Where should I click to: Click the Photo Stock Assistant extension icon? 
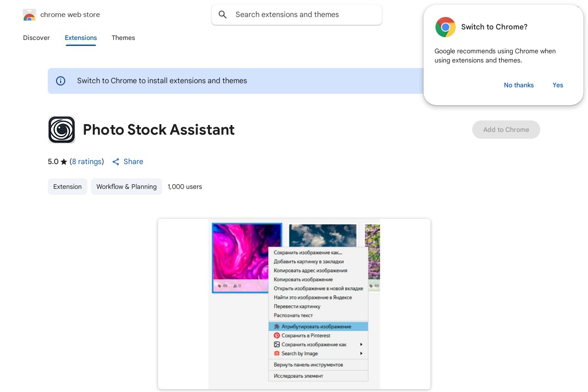62,130
